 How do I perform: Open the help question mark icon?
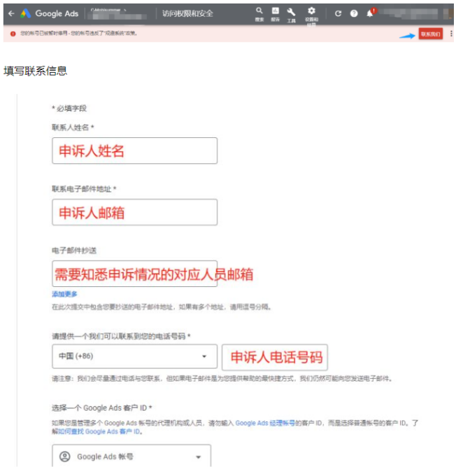click(354, 13)
